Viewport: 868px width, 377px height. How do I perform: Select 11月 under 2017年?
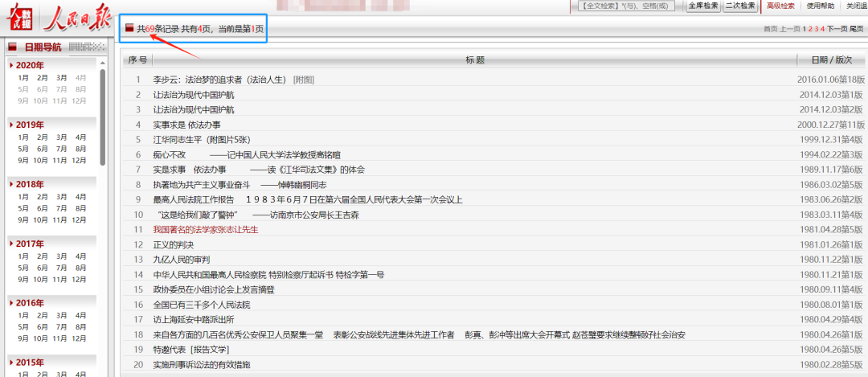59,279
